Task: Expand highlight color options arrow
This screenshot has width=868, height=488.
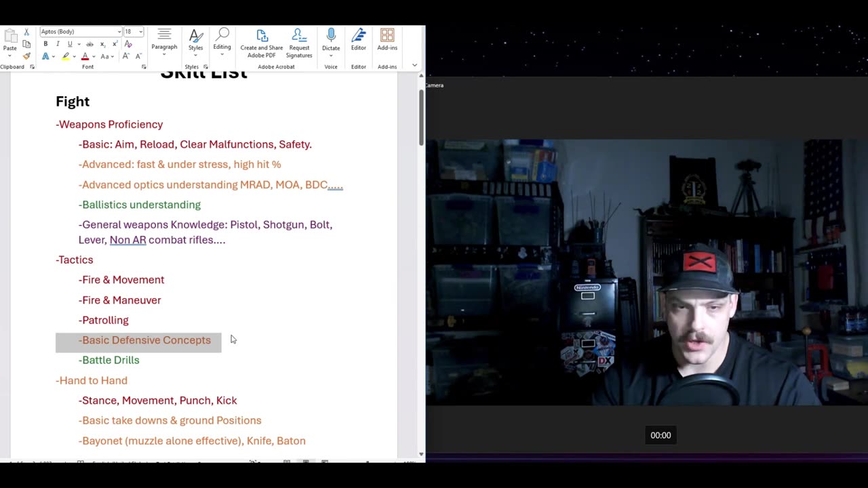Action: click(x=74, y=56)
